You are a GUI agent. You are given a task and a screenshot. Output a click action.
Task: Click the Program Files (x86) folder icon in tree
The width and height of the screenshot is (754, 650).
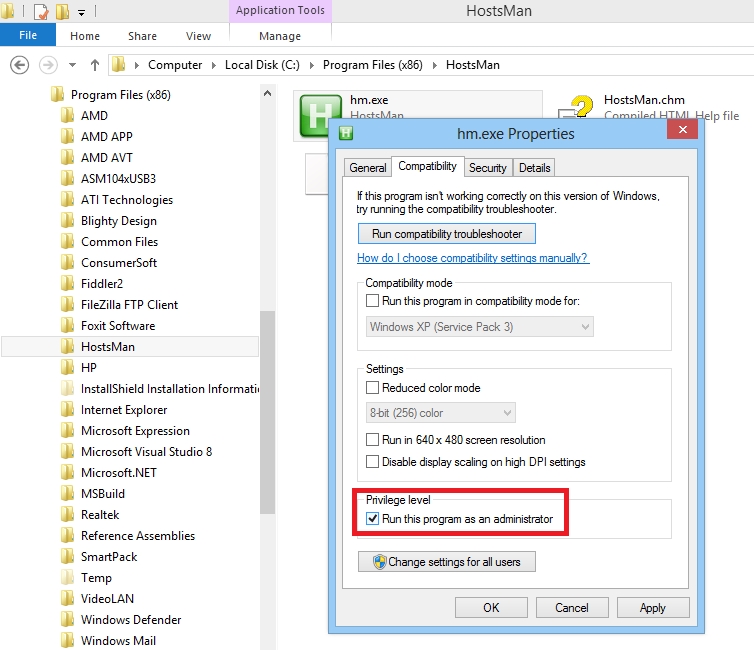point(57,94)
